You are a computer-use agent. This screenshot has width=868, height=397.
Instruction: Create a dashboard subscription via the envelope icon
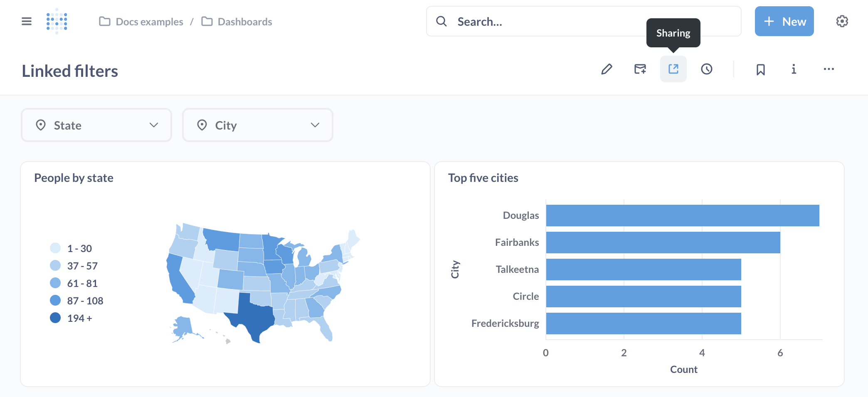pyautogui.click(x=639, y=69)
